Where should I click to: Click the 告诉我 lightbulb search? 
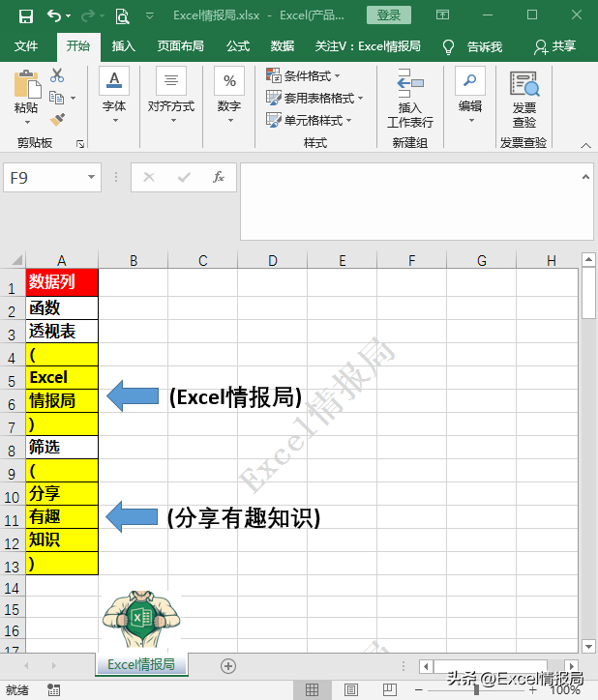472,46
